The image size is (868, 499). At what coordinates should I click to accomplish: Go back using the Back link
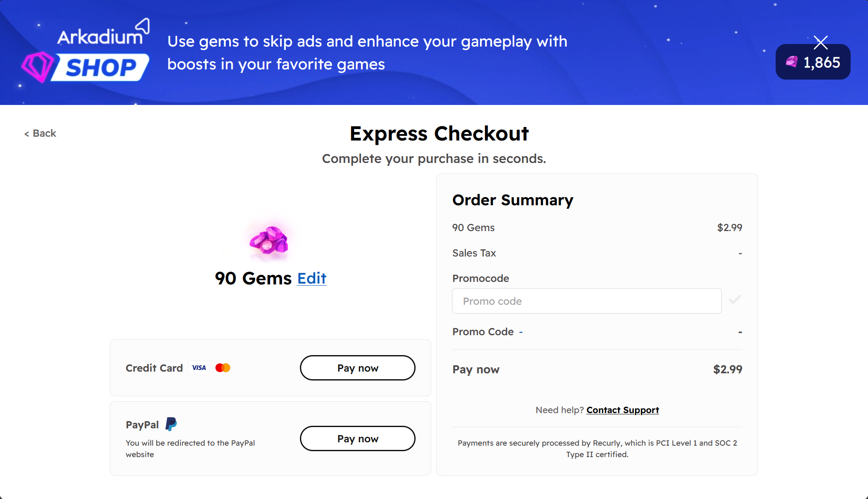click(40, 133)
